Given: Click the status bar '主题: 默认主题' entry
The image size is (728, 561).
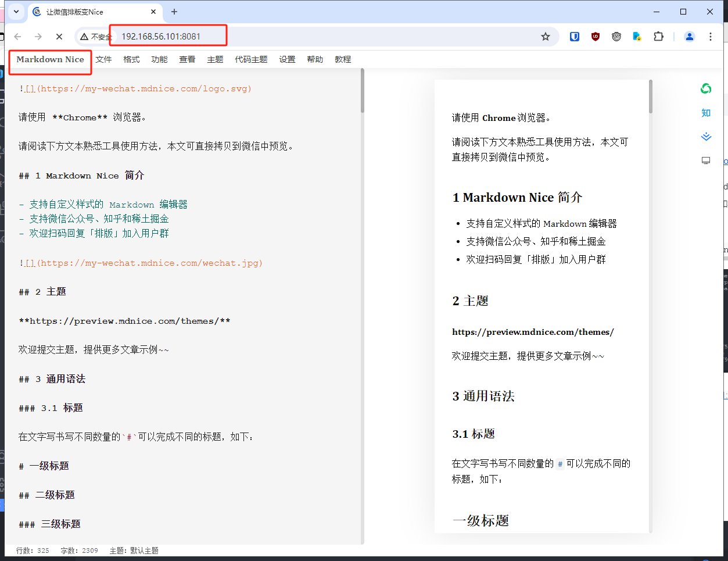Looking at the screenshot, I should (134, 551).
